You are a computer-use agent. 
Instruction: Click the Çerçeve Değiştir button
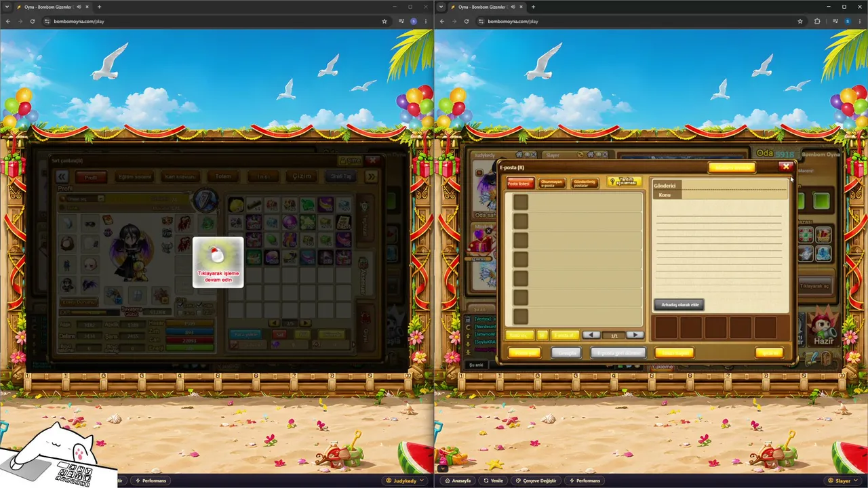coord(536,481)
